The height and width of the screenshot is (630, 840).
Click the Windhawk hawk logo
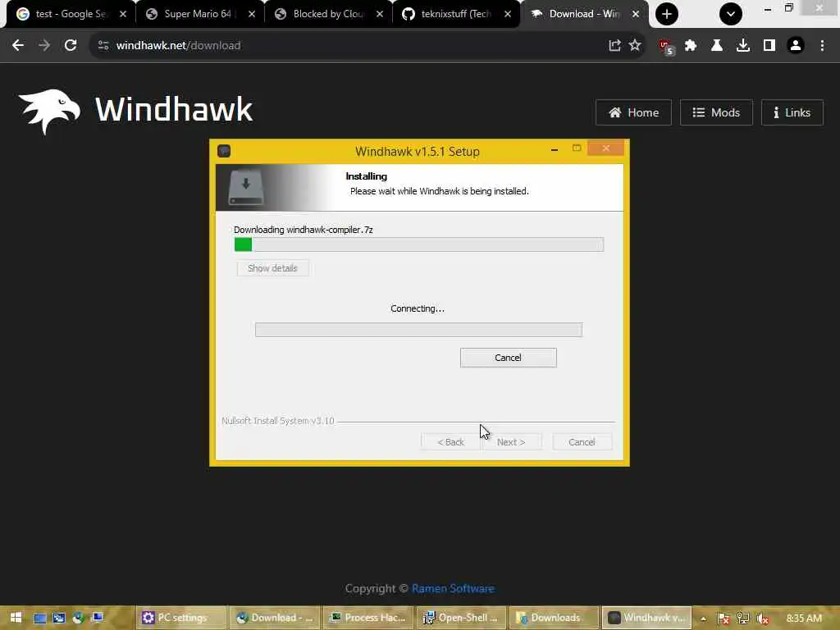(49, 111)
